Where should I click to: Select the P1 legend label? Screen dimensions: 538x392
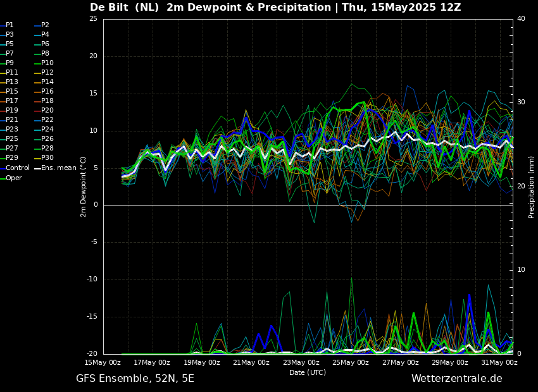pos(9,25)
